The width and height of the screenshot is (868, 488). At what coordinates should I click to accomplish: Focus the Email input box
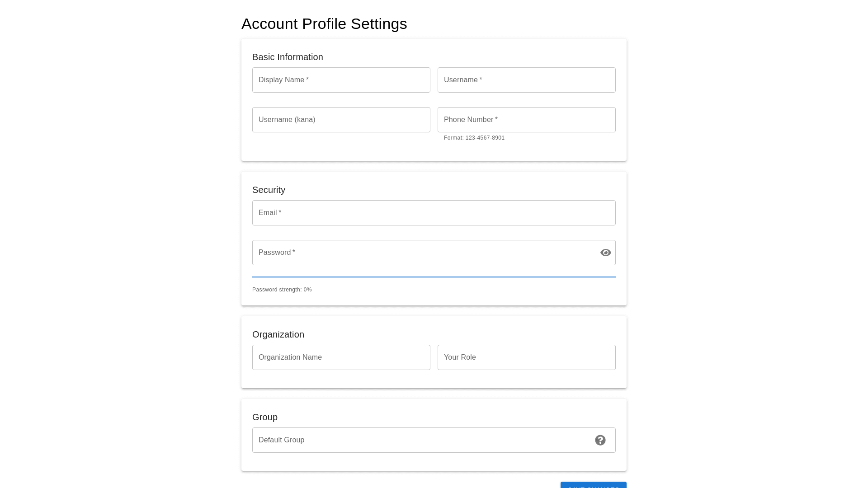(x=434, y=213)
